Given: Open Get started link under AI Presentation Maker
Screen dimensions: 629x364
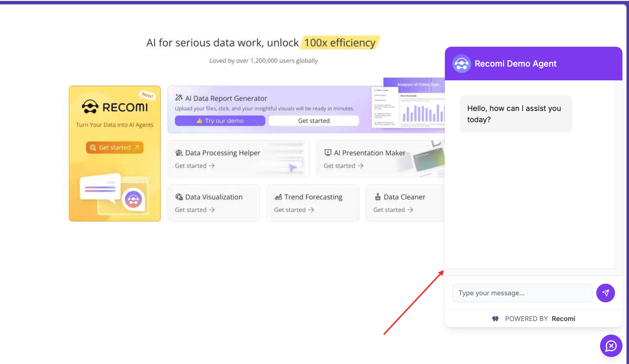Looking at the screenshot, I should pos(343,165).
